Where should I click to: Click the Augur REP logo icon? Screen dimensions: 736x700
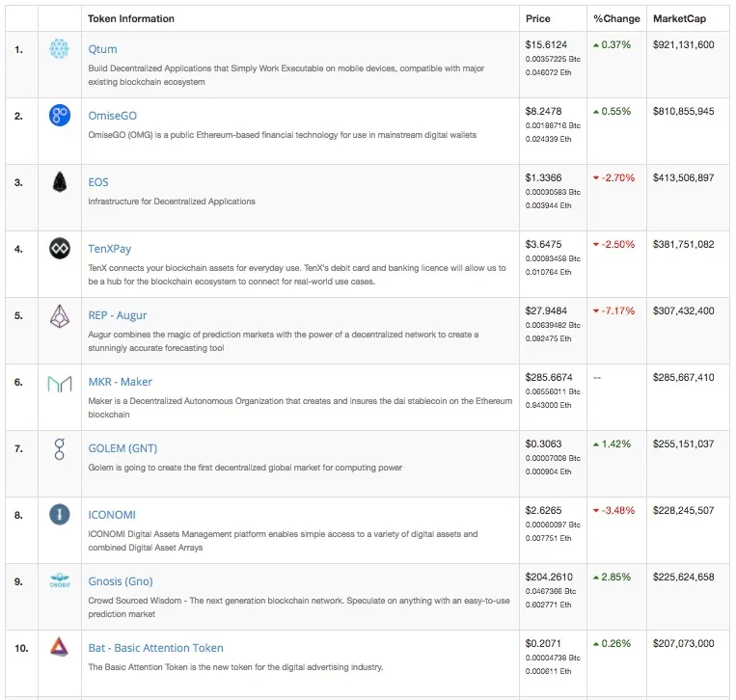[60, 315]
